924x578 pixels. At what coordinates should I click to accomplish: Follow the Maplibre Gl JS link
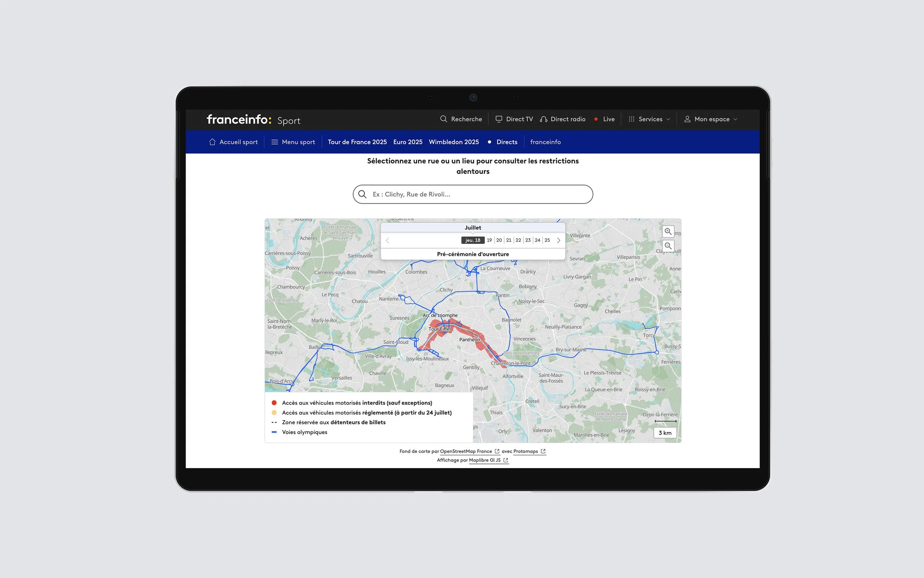[484, 460]
